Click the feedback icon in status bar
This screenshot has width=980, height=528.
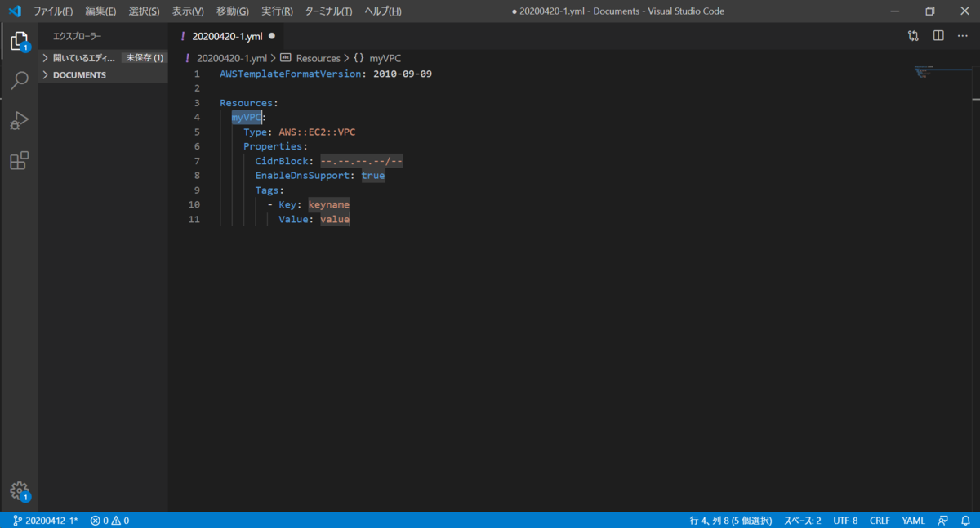[x=943, y=521]
